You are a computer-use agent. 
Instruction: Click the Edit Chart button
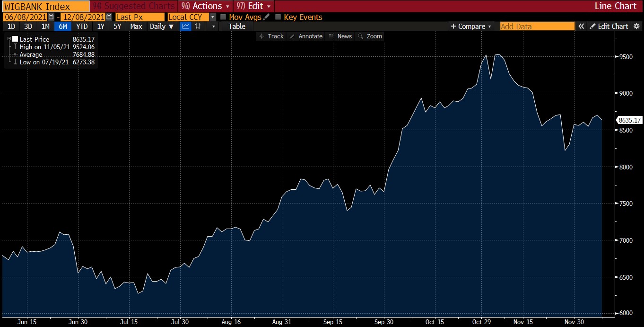coord(609,27)
